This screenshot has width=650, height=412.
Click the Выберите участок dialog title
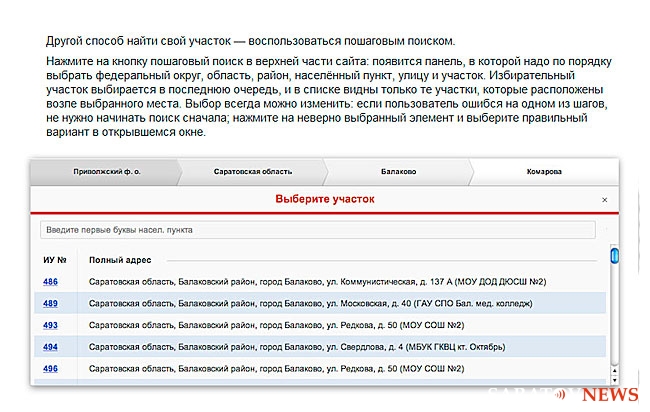point(324,200)
